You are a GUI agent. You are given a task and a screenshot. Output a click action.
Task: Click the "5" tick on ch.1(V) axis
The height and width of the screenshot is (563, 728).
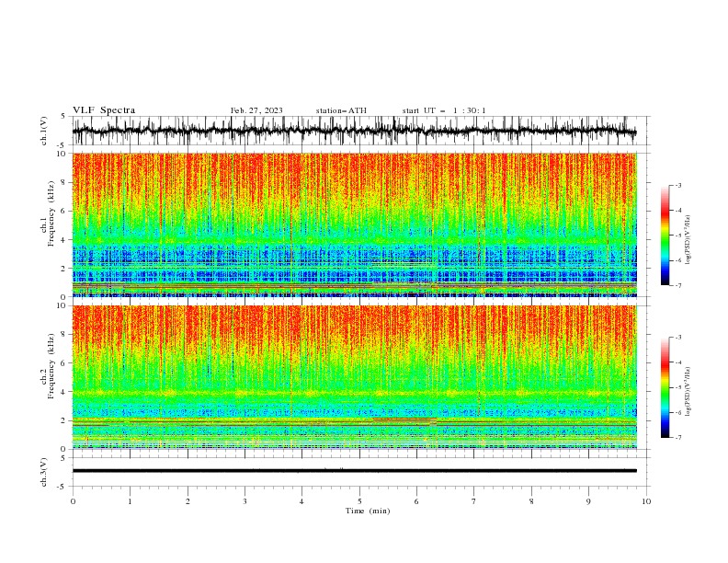coord(64,117)
